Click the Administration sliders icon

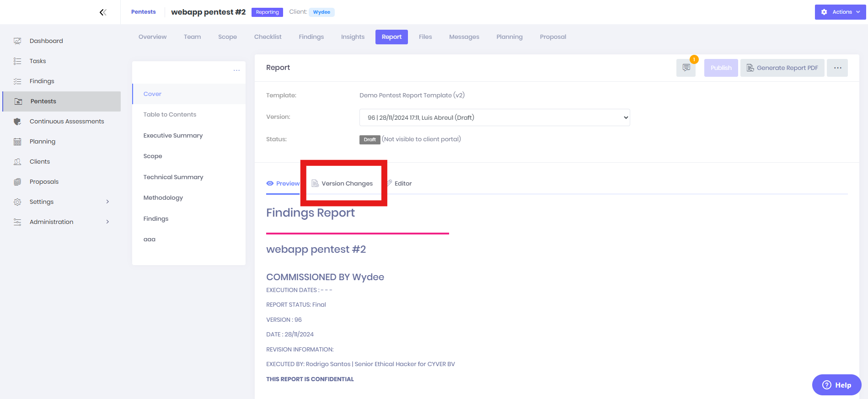coord(17,222)
